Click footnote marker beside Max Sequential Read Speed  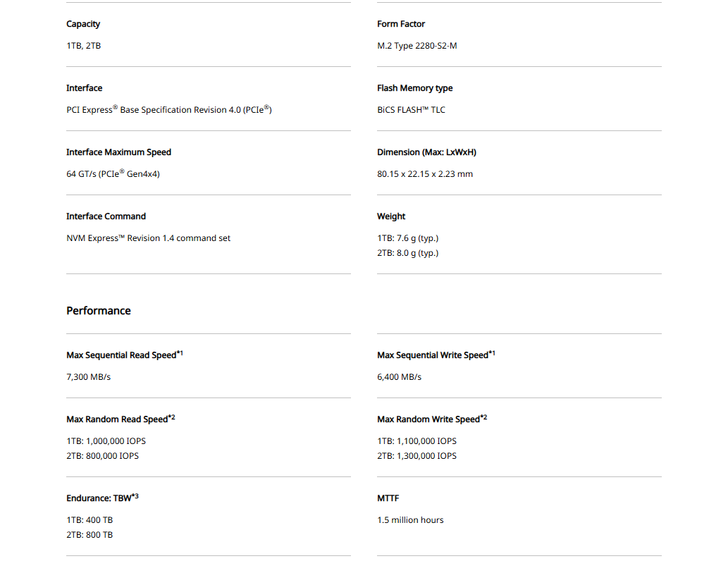pos(180,353)
